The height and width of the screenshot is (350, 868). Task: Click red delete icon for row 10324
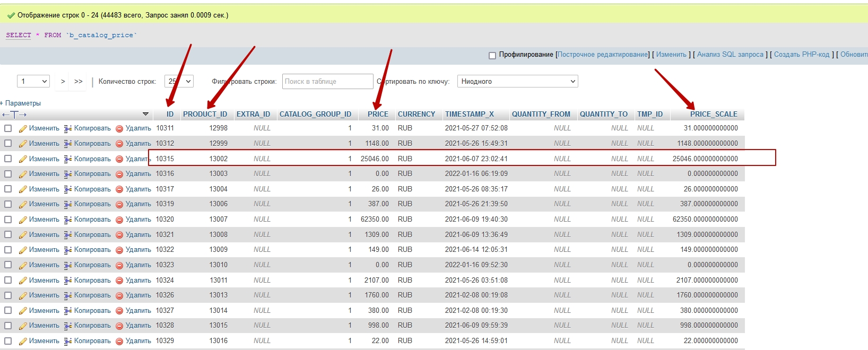(119, 281)
